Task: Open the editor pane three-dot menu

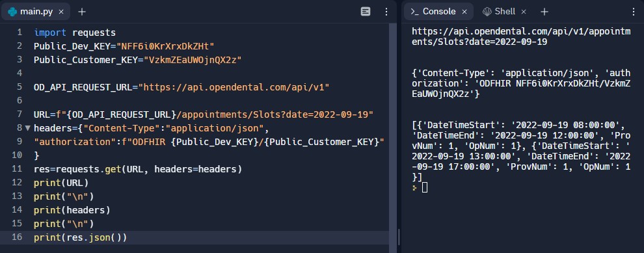Action: pos(386,12)
